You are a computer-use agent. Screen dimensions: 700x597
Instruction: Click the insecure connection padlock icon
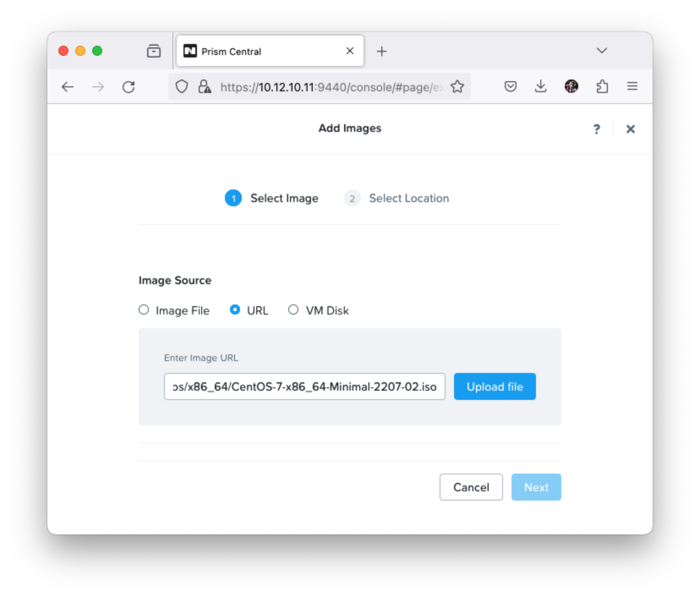point(205,87)
